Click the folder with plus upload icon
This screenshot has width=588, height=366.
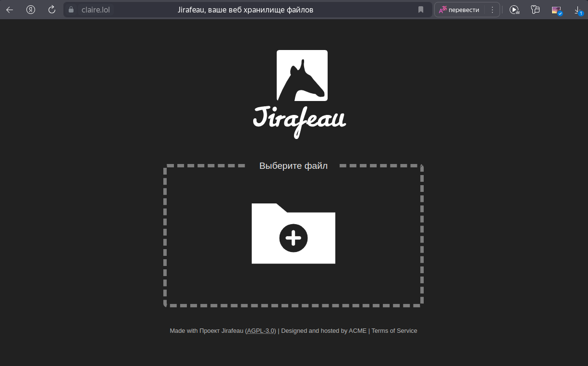point(294,234)
